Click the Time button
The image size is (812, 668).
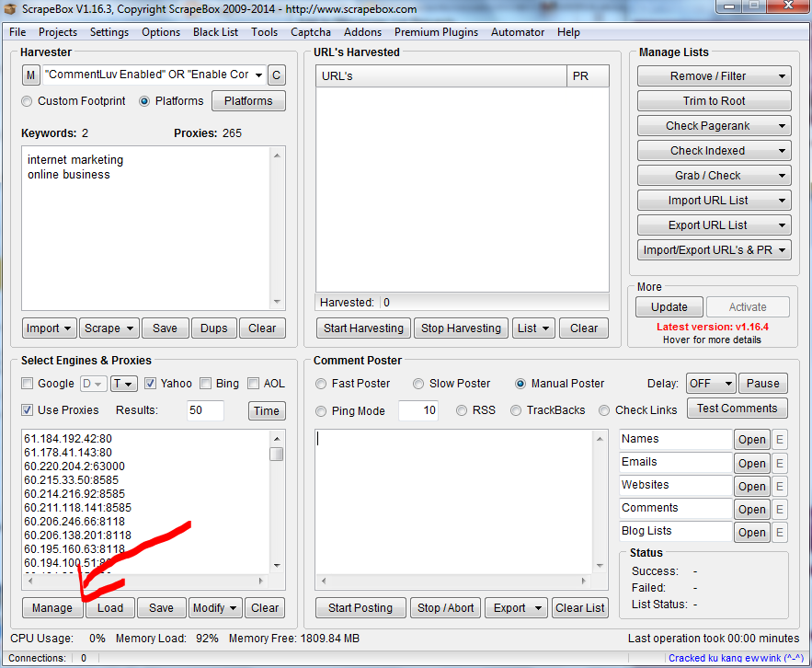point(266,411)
